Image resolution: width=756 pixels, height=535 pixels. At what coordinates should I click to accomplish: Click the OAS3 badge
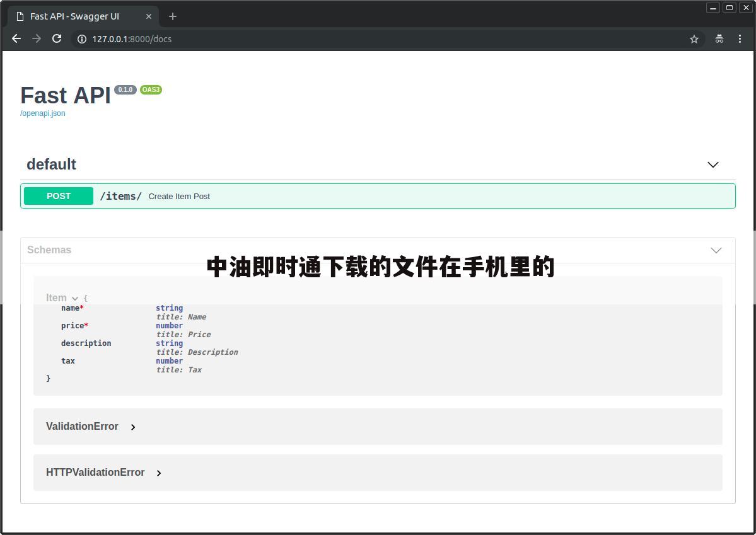pyautogui.click(x=151, y=89)
